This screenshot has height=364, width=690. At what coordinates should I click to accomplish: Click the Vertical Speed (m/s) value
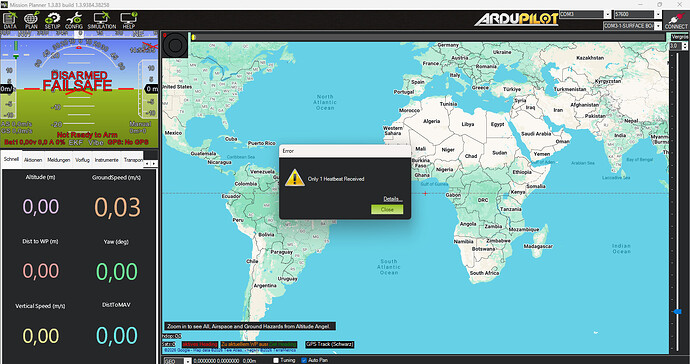41,336
